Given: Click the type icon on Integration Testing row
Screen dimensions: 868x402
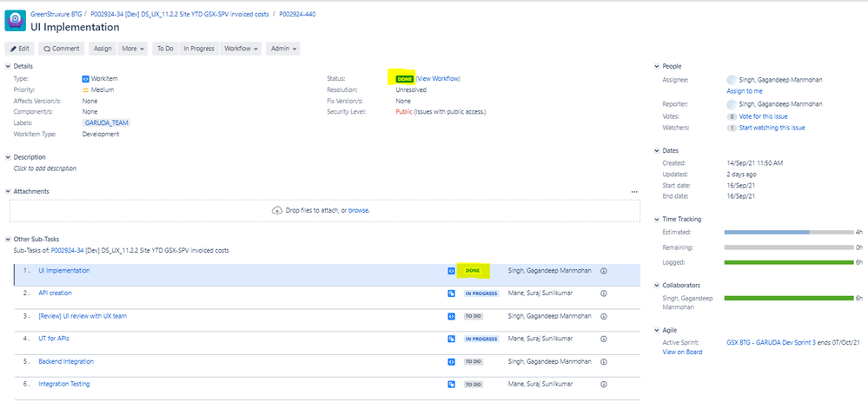Looking at the screenshot, I should click(451, 385).
